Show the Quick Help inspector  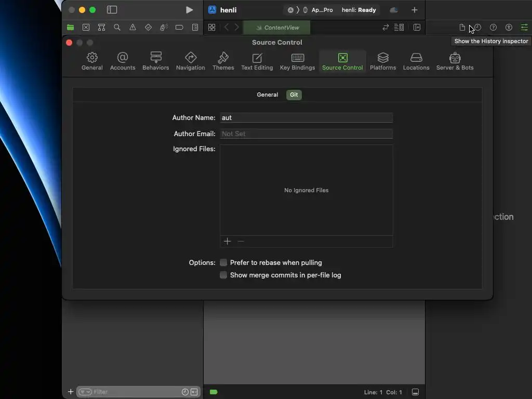(x=494, y=28)
